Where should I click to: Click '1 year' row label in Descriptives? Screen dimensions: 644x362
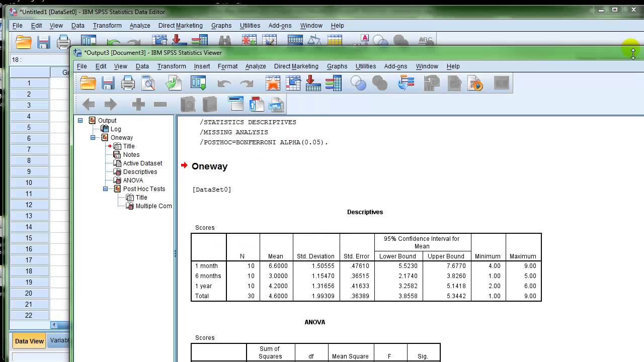click(203, 286)
